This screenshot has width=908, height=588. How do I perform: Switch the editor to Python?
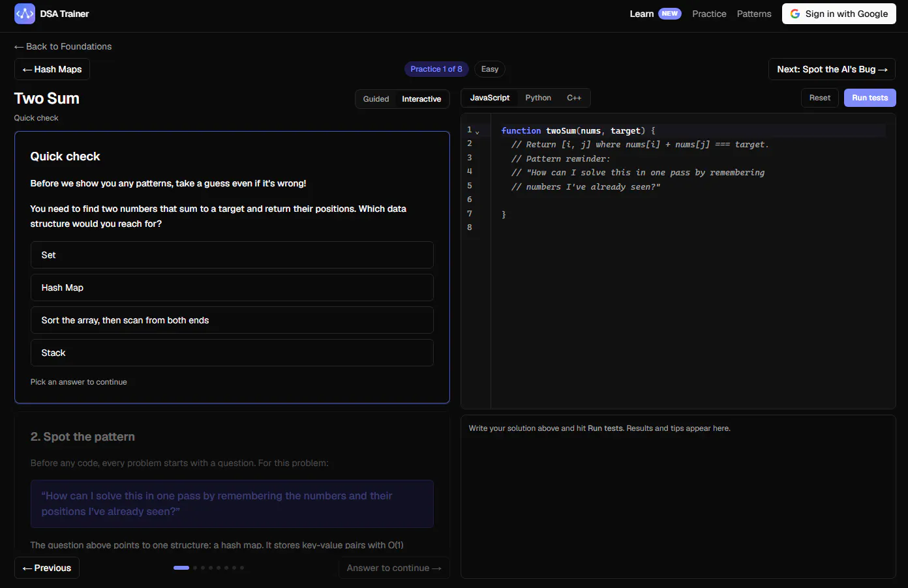538,98
